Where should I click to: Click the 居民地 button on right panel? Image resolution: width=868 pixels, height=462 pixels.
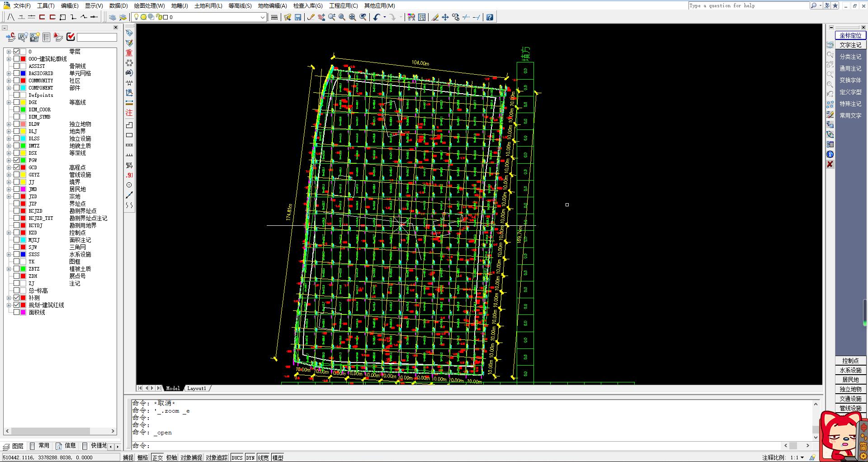coord(850,380)
